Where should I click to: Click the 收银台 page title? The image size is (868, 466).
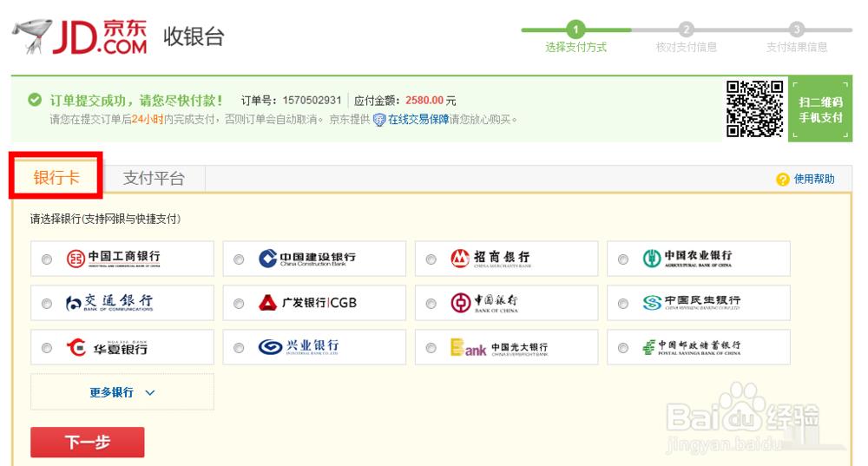(194, 37)
